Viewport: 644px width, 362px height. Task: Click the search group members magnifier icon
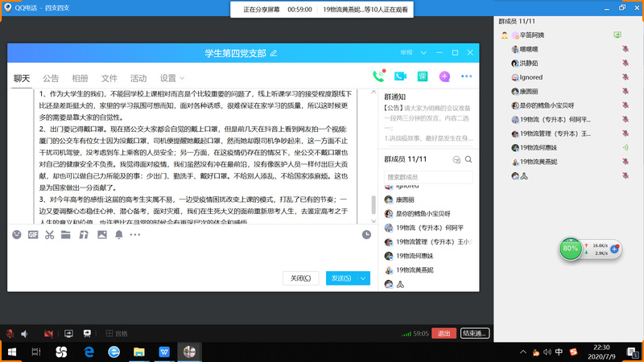(469, 160)
